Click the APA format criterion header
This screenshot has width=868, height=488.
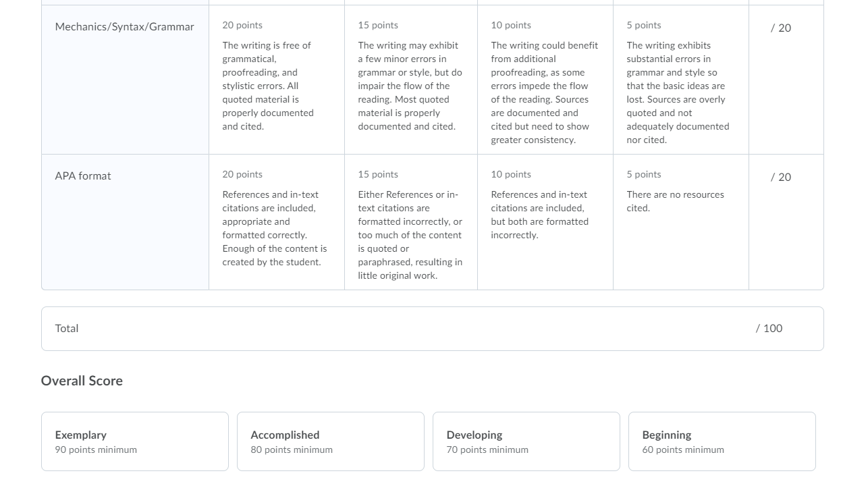pyautogui.click(x=83, y=176)
